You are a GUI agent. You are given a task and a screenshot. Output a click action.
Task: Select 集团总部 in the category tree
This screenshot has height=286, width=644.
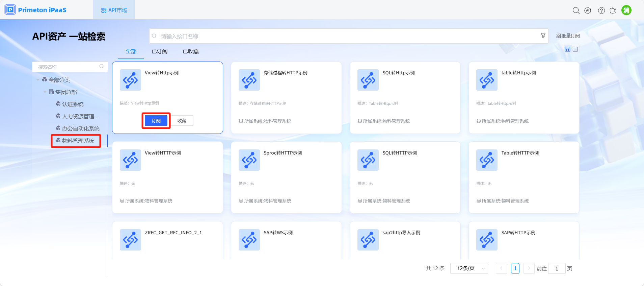[x=66, y=92]
